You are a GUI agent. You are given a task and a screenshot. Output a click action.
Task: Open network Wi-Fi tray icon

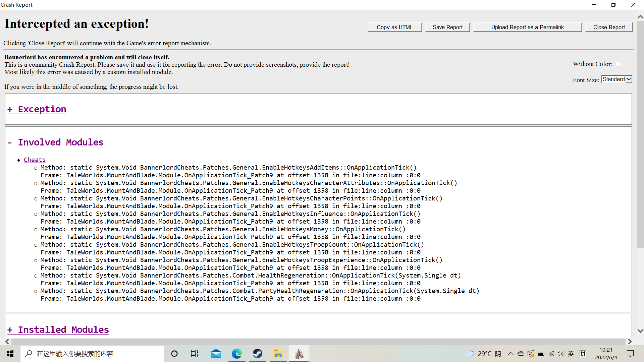click(551, 354)
